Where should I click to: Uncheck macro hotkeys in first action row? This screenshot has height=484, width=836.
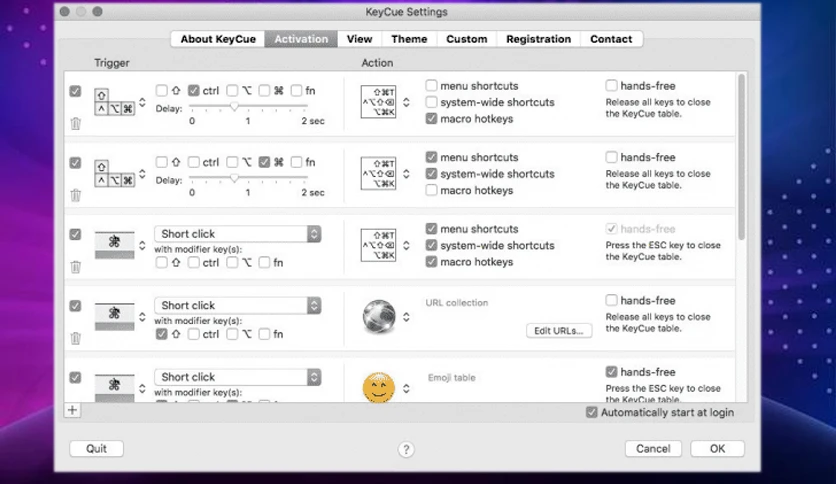click(x=431, y=118)
